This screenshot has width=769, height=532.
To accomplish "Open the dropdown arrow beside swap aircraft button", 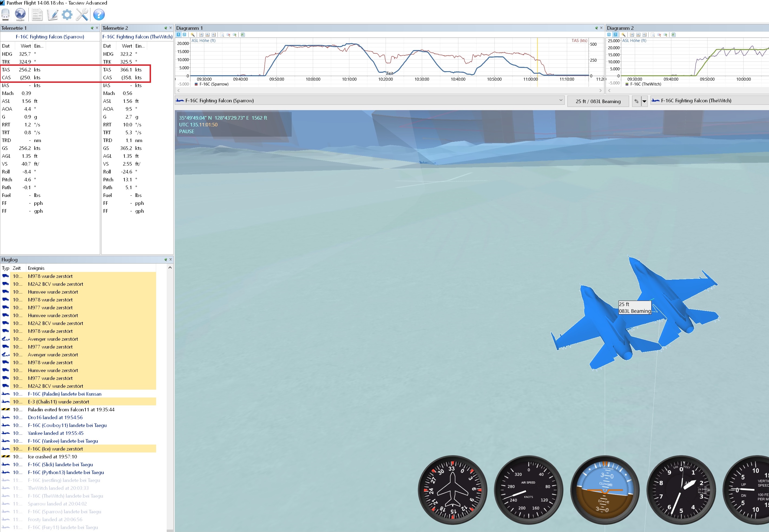I will 644,101.
